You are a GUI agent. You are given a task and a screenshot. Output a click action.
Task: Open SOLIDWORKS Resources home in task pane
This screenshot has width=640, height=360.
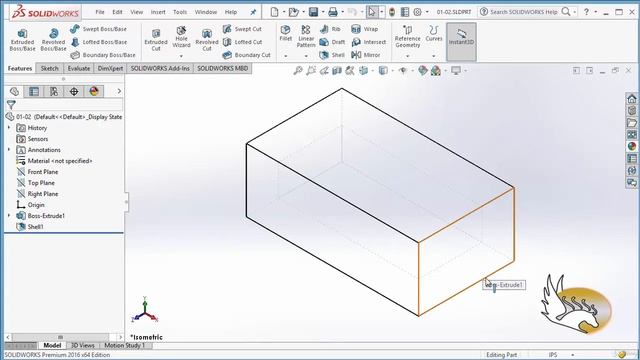(x=632, y=99)
